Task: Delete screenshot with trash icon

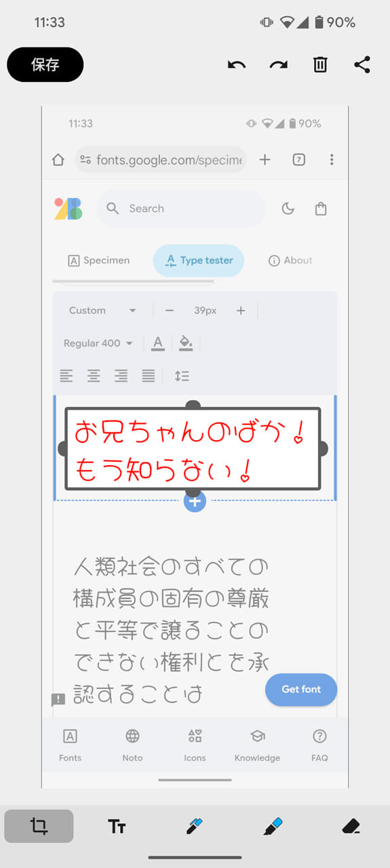Action: (x=320, y=64)
